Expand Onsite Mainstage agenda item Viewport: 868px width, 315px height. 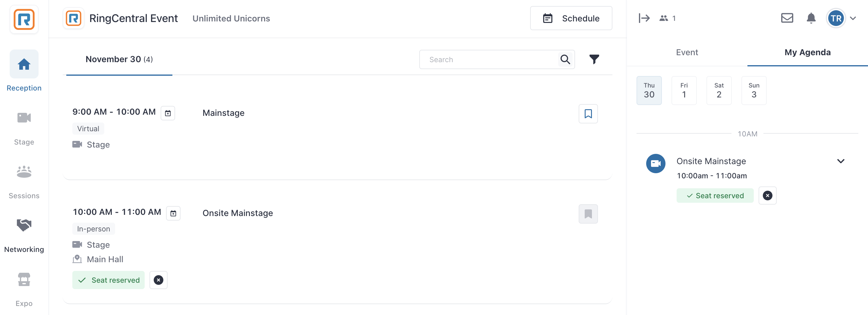840,161
